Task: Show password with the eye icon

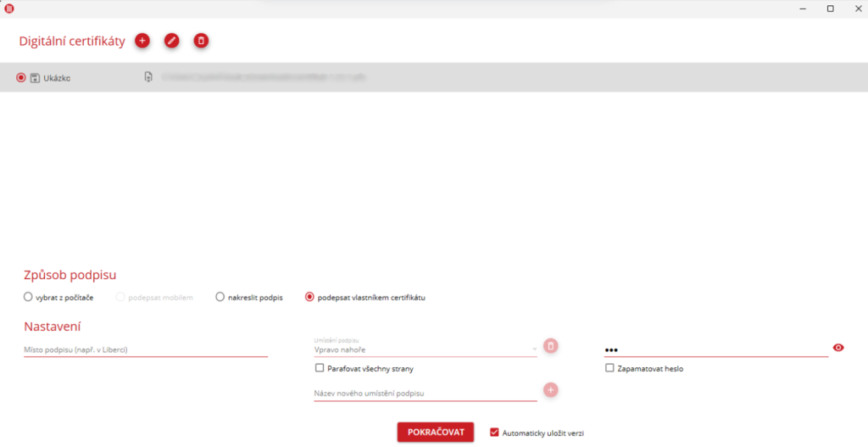Action: 839,348
